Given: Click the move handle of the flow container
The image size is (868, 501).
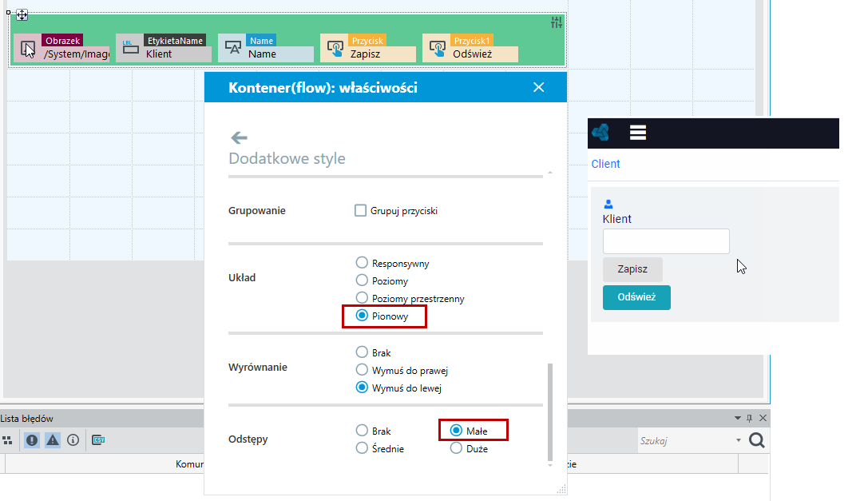Looking at the screenshot, I should [22, 15].
